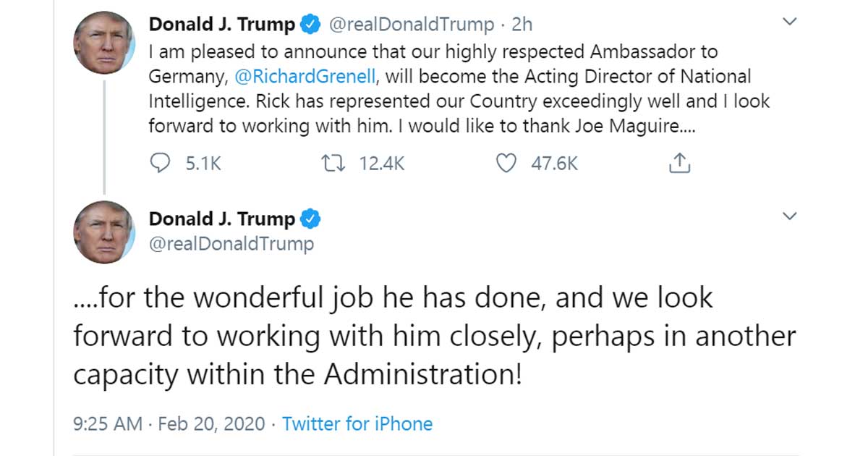
Task: Click the Donald J. Trump name in second tweet
Action: coord(221,219)
